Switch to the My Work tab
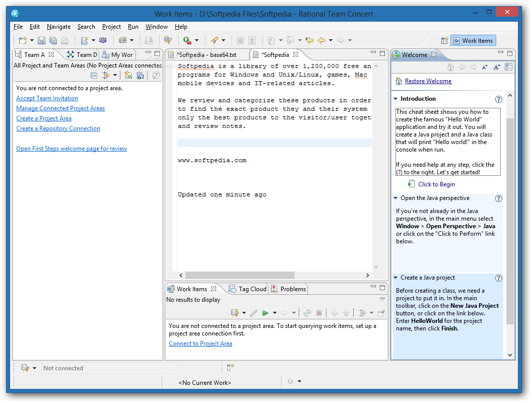The height and width of the screenshot is (403, 532). [x=118, y=54]
